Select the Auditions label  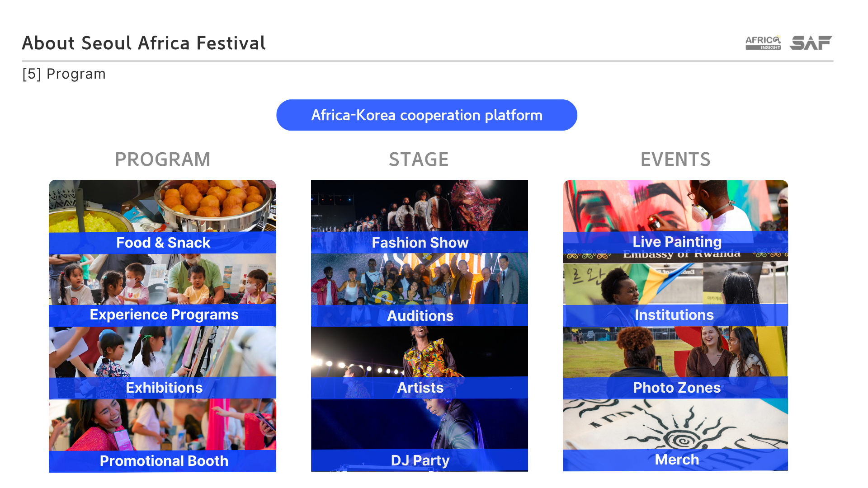(420, 315)
